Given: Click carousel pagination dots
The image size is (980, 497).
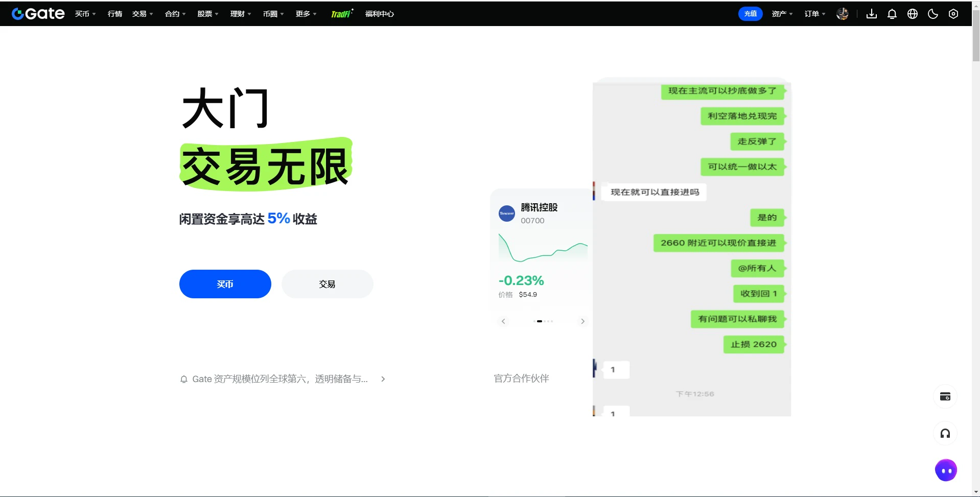Looking at the screenshot, I should click(x=543, y=321).
